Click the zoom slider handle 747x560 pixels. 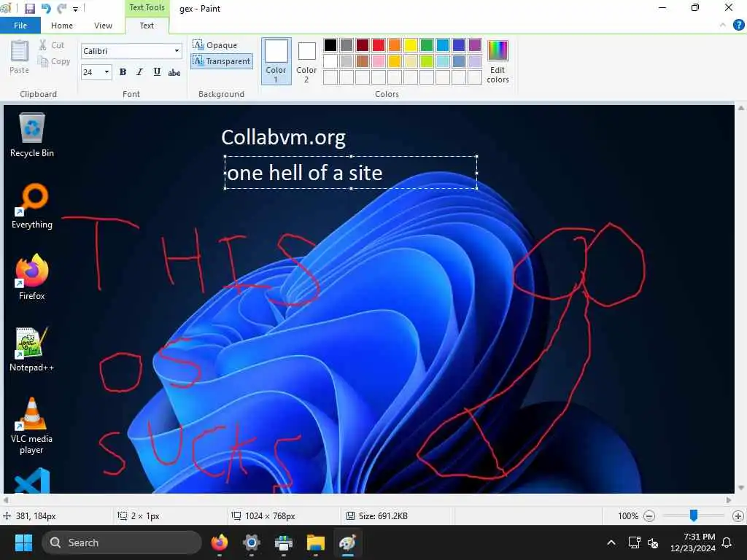click(x=694, y=516)
